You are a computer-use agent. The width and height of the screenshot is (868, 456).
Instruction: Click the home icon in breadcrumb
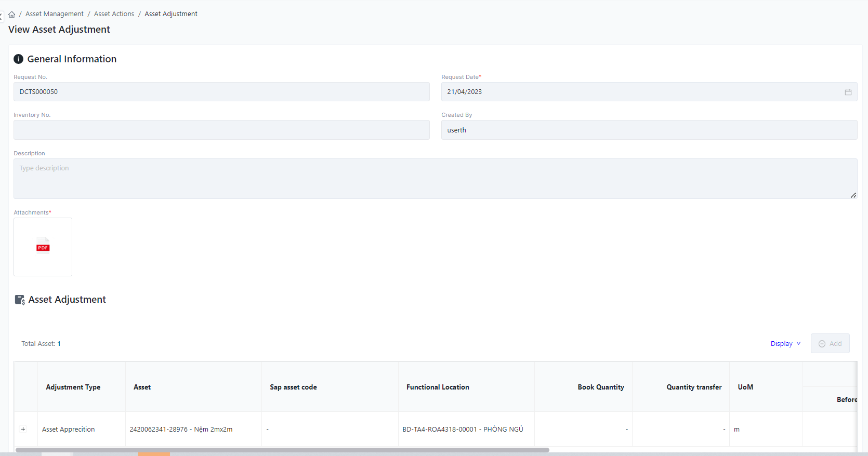11,15
